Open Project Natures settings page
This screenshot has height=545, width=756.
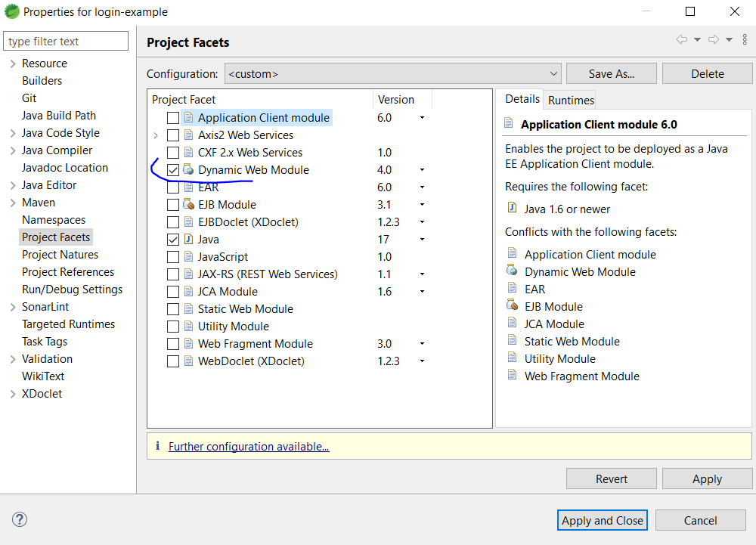pos(60,255)
